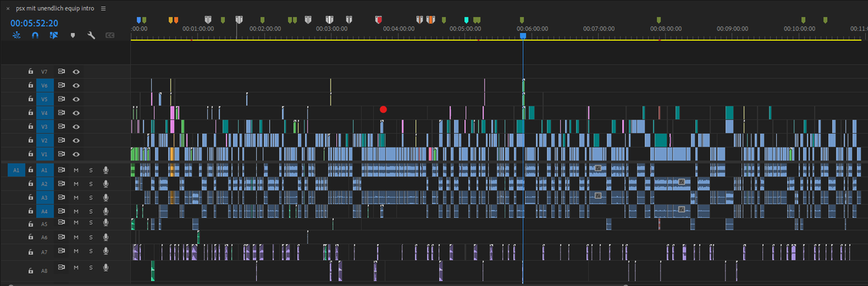Lock track V2
Image resolution: width=868 pixels, height=286 pixels.
tap(30, 140)
